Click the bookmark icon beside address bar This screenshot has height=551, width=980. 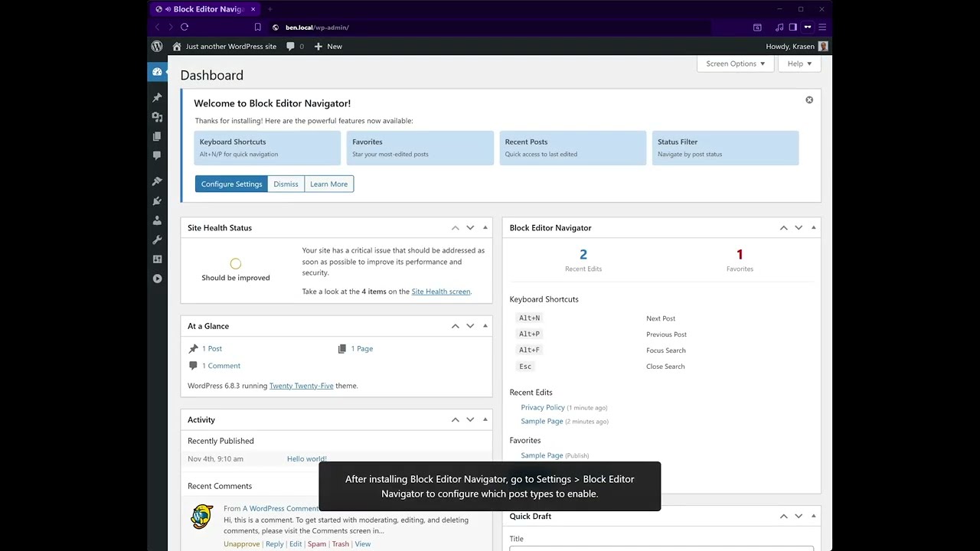257,27
